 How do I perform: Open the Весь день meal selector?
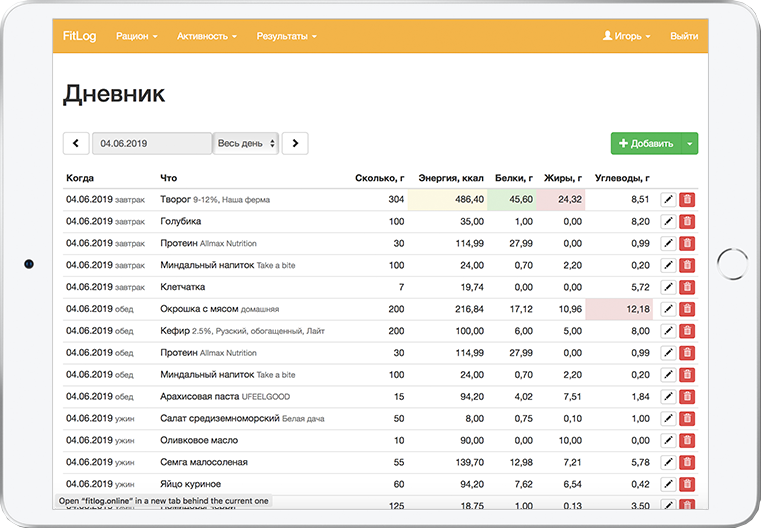pos(246,144)
